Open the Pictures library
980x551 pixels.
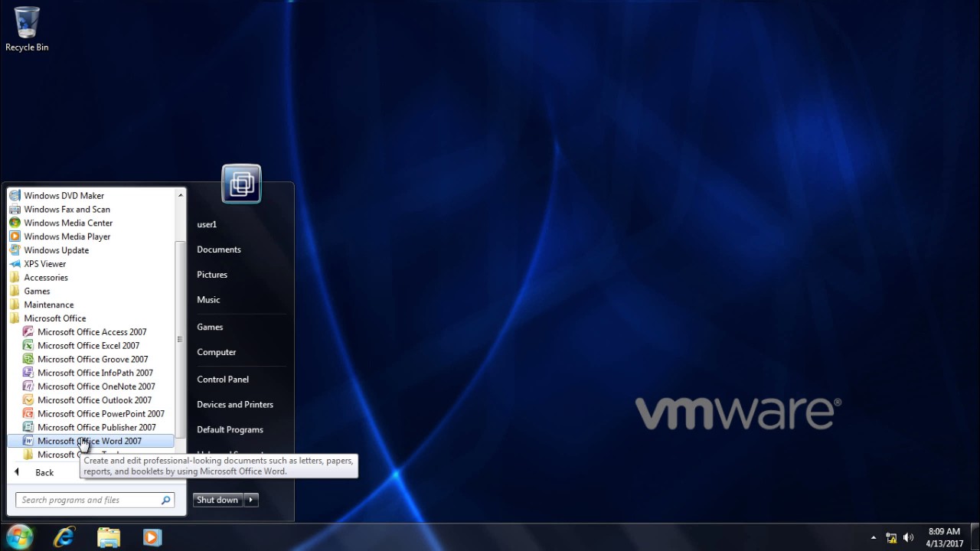240,275
